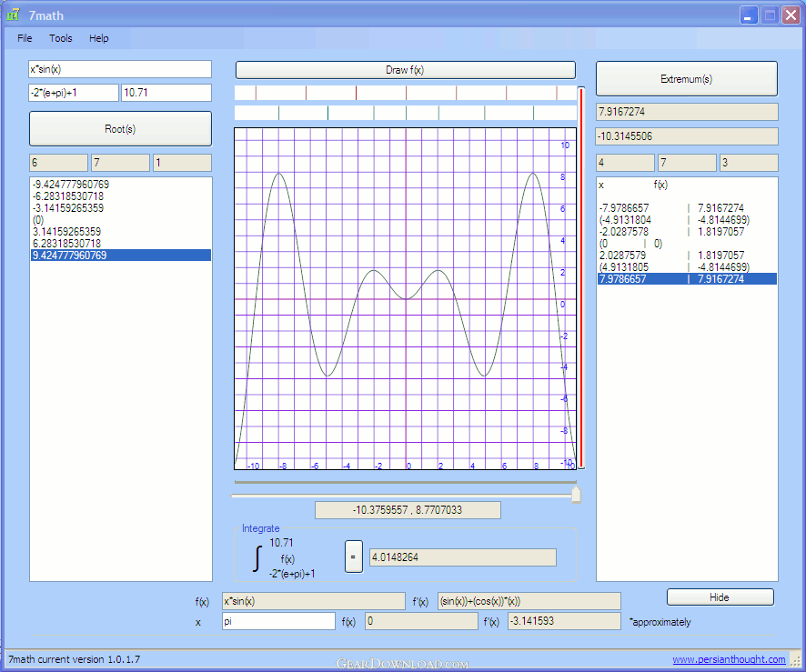Select highlighted root 9.424777960769
The image size is (806, 672).
121,256
